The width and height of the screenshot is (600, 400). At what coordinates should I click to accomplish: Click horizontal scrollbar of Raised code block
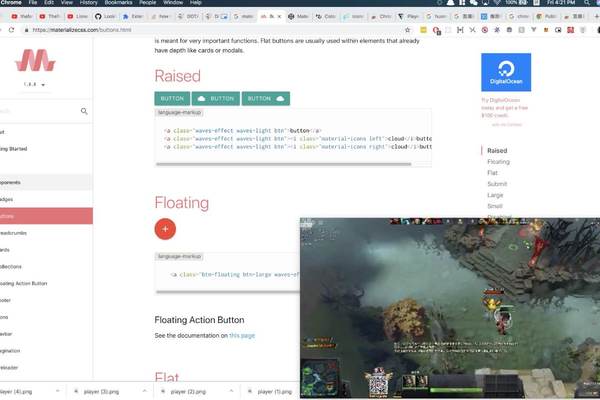(284, 164)
